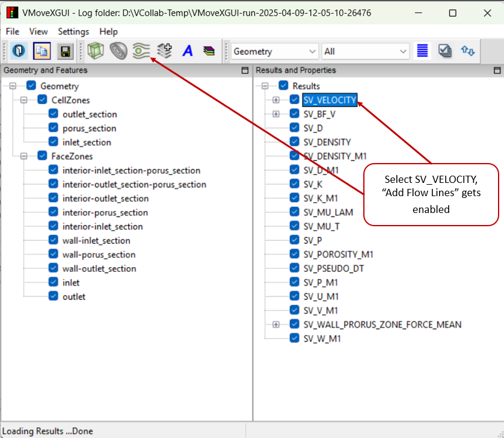504x438 pixels.
Task: Select the SV_POROSITY_M1 result label
Action: pos(338,254)
